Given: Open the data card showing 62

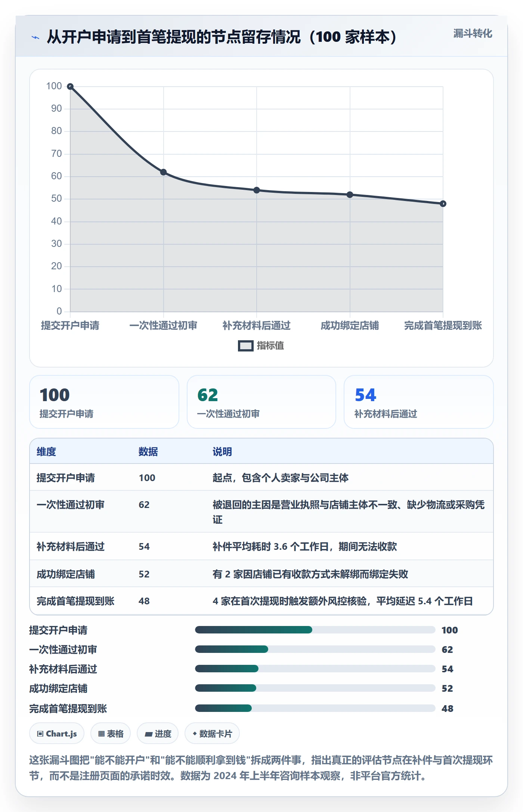Looking at the screenshot, I should coord(261,402).
